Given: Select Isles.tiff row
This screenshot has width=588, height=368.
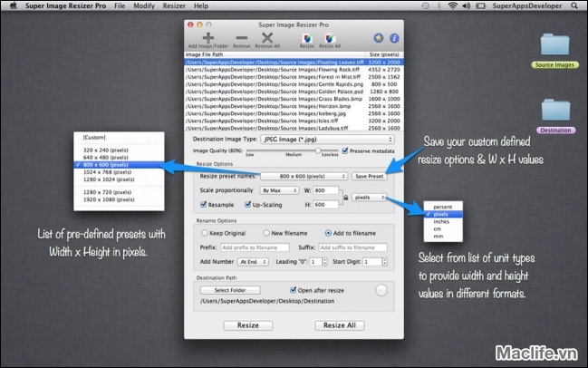Looking at the screenshot, I should pos(294,121).
